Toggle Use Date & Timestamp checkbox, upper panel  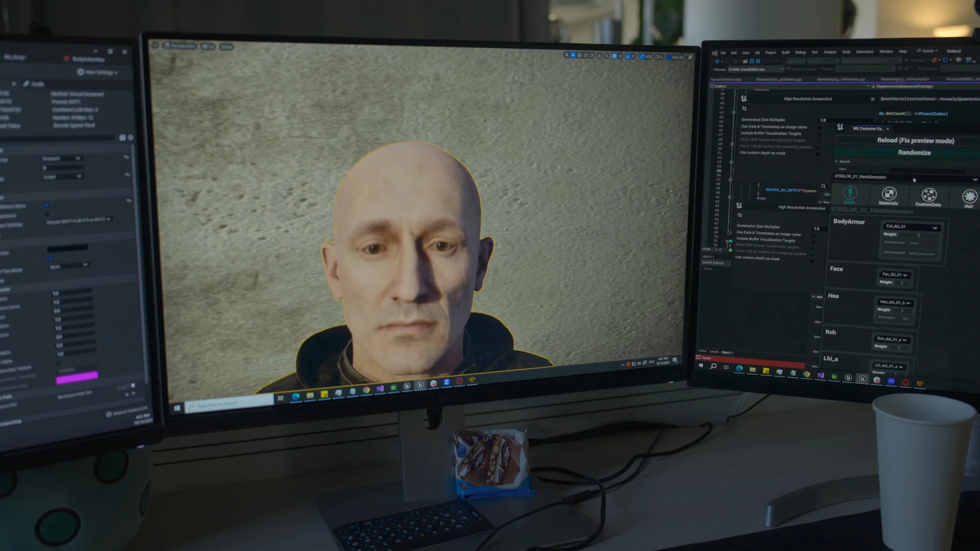820,127
